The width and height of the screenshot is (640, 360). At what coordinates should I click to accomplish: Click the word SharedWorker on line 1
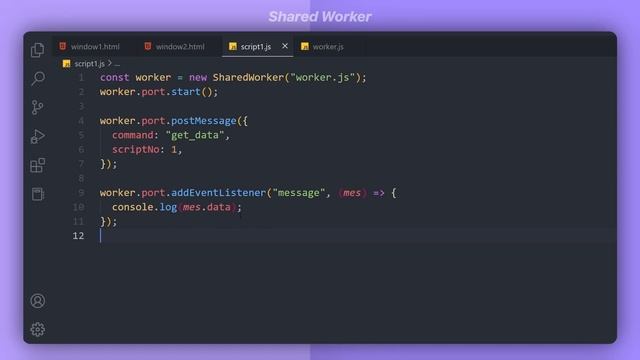click(x=248, y=77)
